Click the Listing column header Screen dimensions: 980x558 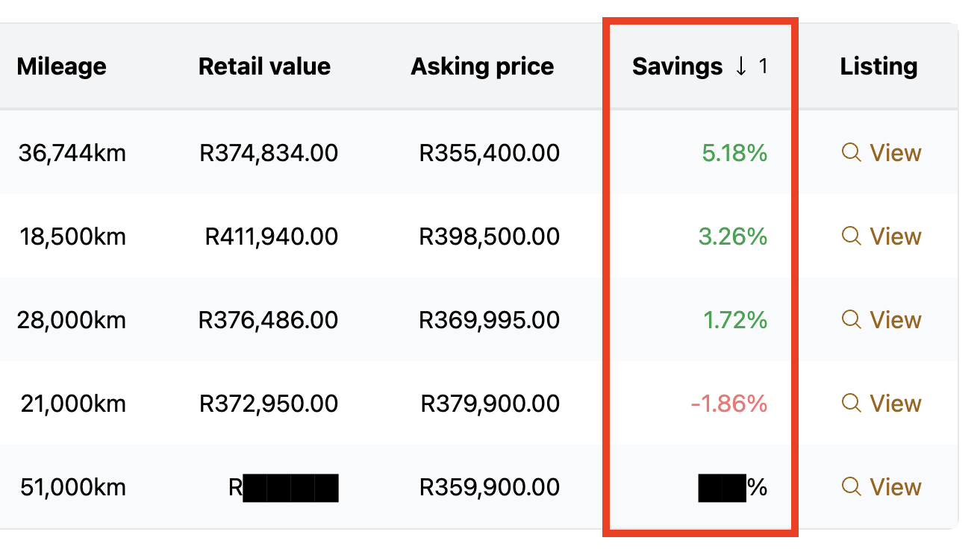coord(878,66)
